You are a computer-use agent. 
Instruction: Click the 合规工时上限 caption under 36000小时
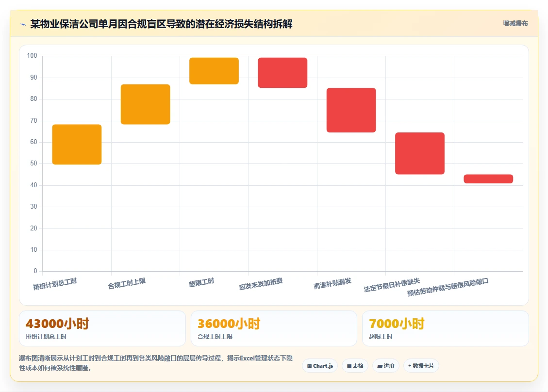215,337
